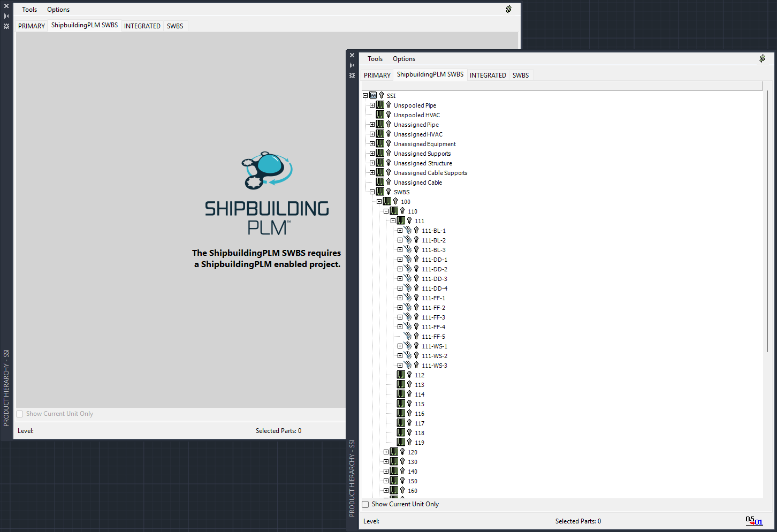777x532 pixels.
Task: Click the 05-01 renumber icon in status bar
Action: [x=754, y=521]
